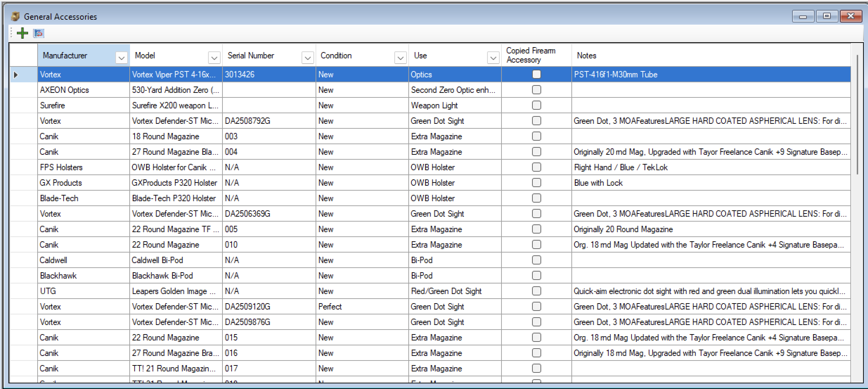Enable the checkbox in the FPS Holsters row

click(x=537, y=167)
